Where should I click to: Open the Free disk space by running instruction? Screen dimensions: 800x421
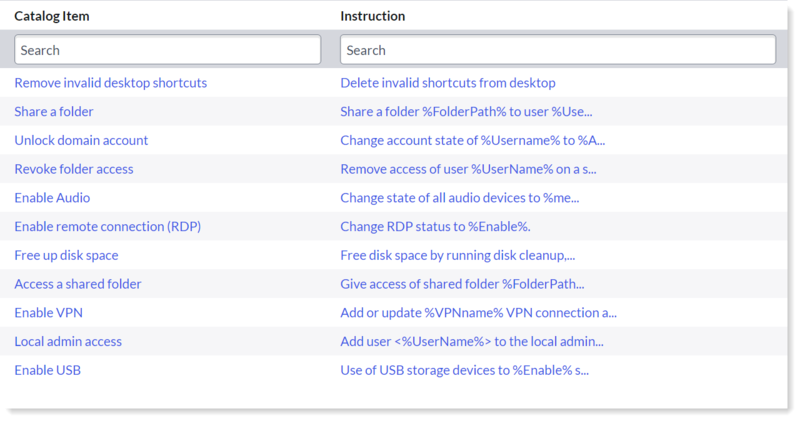coord(458,255)
